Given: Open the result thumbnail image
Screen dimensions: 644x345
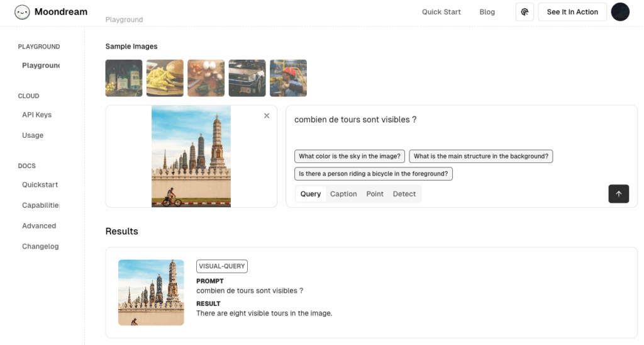Looking at the screenshot, I should click(151, 292).
